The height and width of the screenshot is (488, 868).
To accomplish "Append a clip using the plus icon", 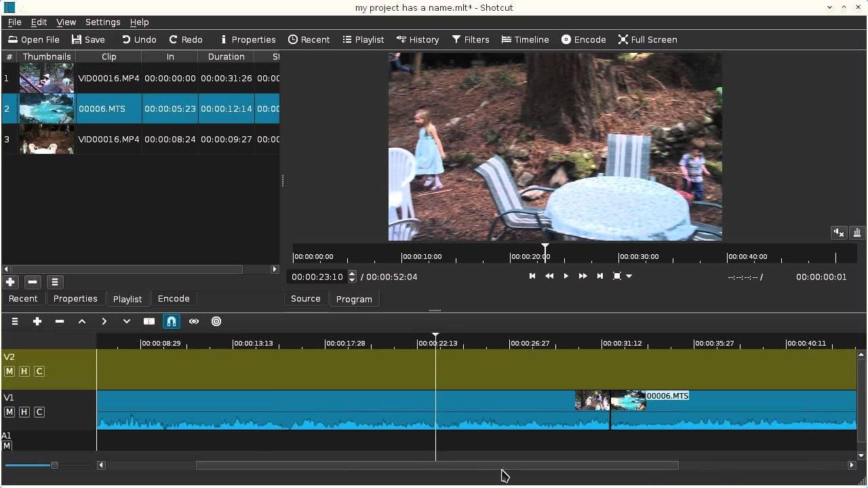I will coord(37,321).
